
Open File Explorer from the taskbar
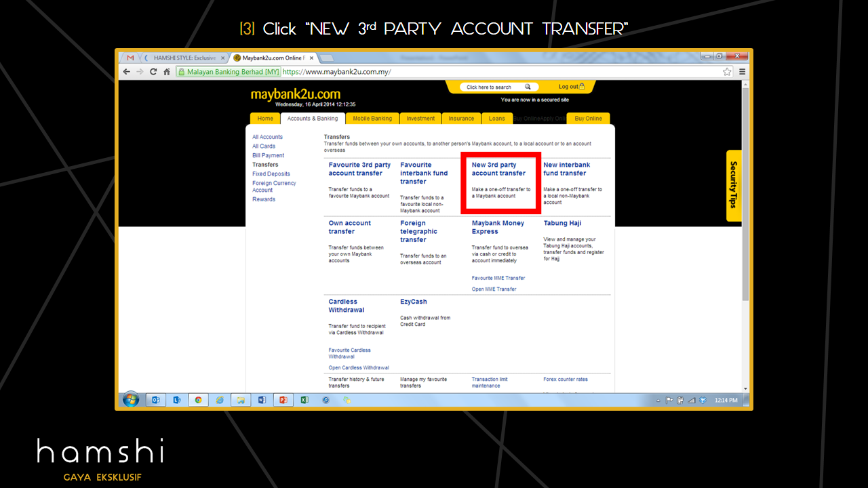pyautogui.click(x=241, y=400)
